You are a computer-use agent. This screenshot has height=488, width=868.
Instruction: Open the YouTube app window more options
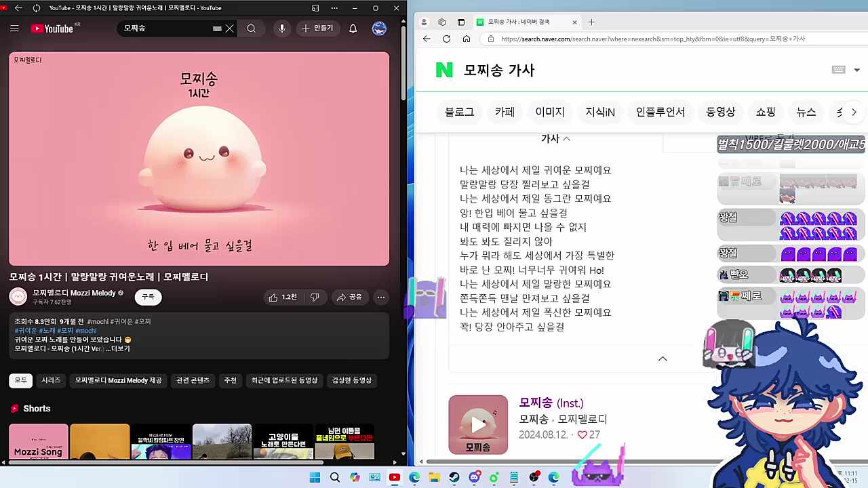point(335,8)
